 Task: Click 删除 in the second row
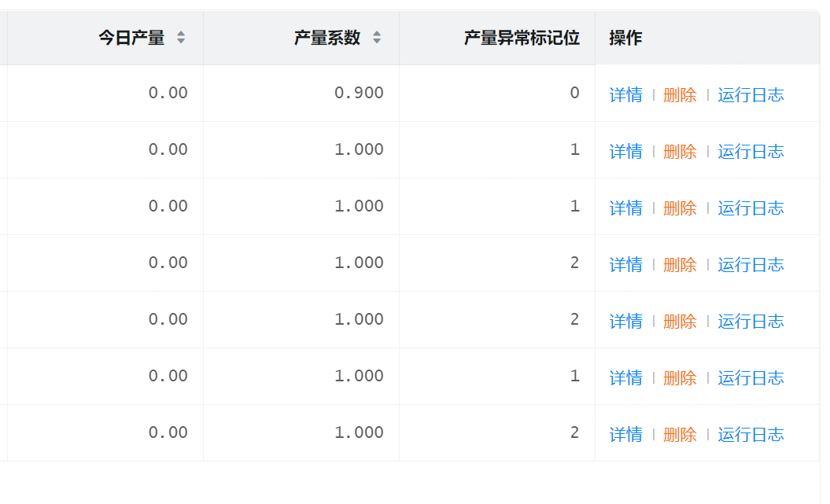[x=680, y=152]
